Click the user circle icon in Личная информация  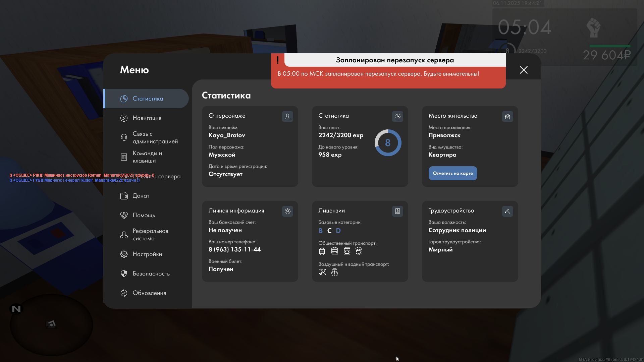[x=287, y=211]
